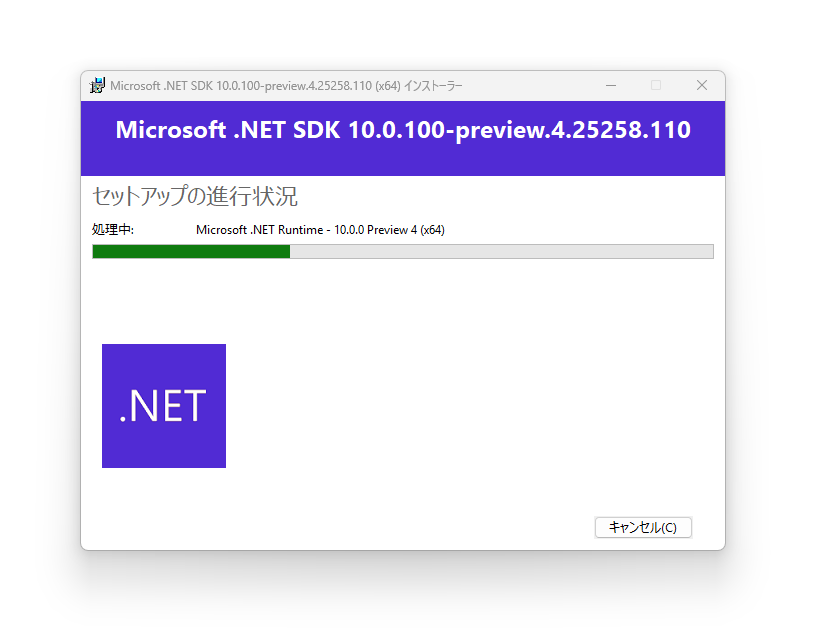Select the Cancel button to stop installation
The height and width of the screenshot is (628, 822).
(x=643, y=527)
